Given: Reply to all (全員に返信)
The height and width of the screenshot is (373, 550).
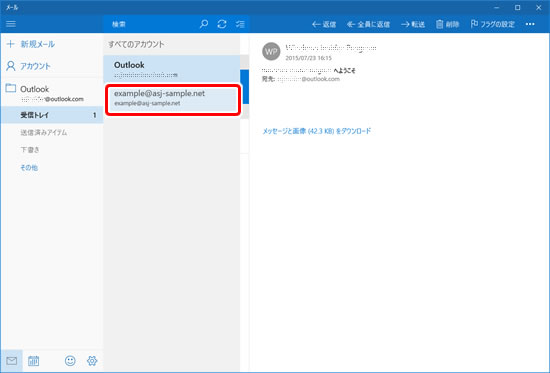Looking at the screenshot, I should click(368, 24).
